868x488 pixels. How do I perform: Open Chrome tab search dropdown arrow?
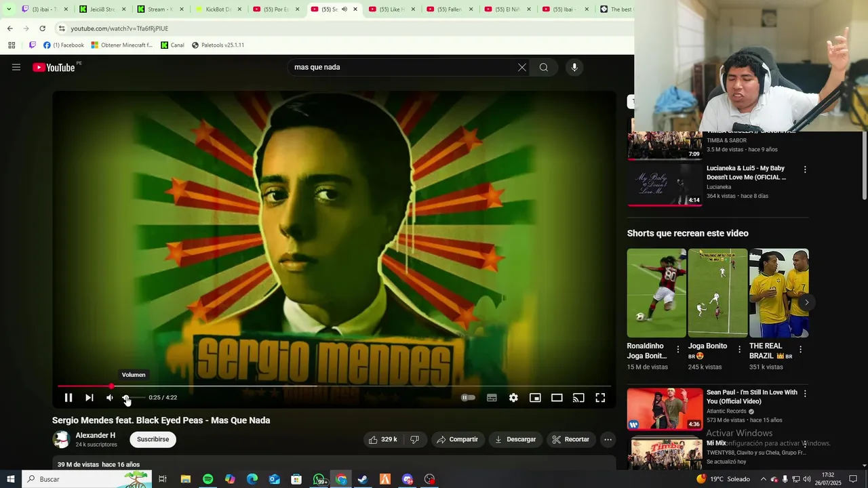click(9, 9)
